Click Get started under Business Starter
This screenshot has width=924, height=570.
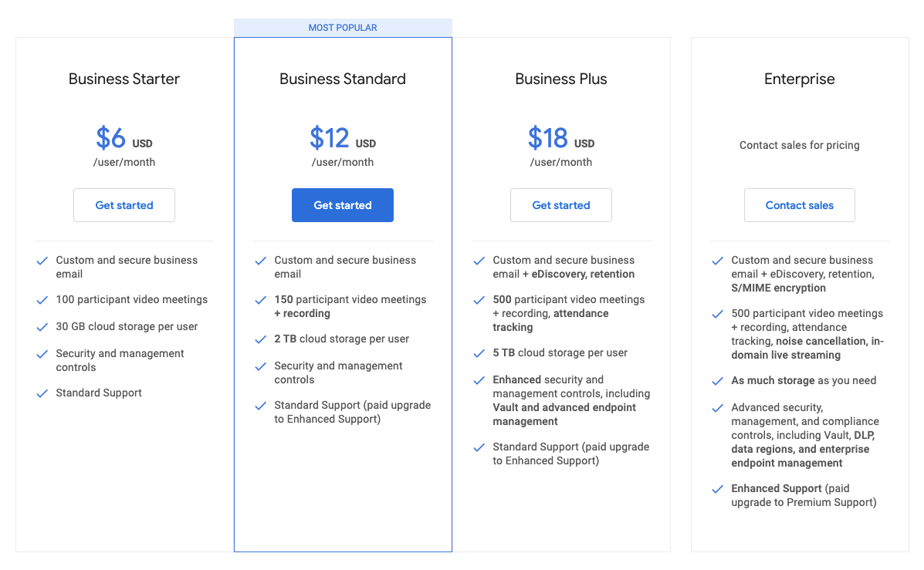124,205
